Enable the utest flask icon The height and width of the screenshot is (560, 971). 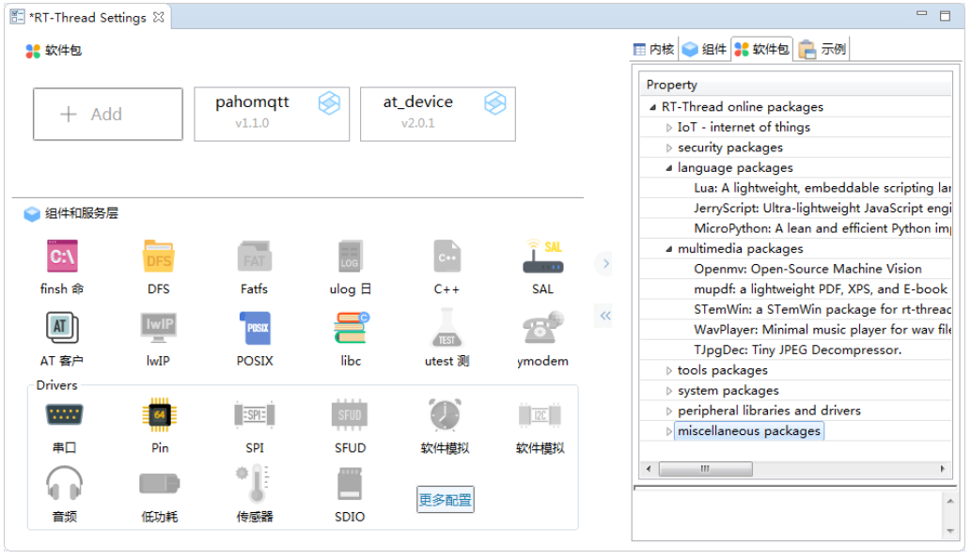[x=446, y=328]
